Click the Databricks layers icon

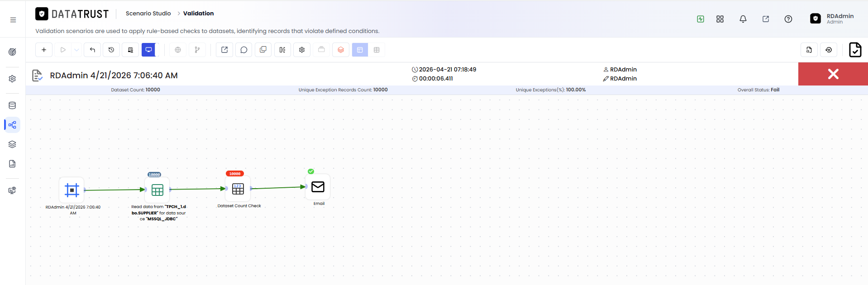pyautogui.click(x=341, y=50)
